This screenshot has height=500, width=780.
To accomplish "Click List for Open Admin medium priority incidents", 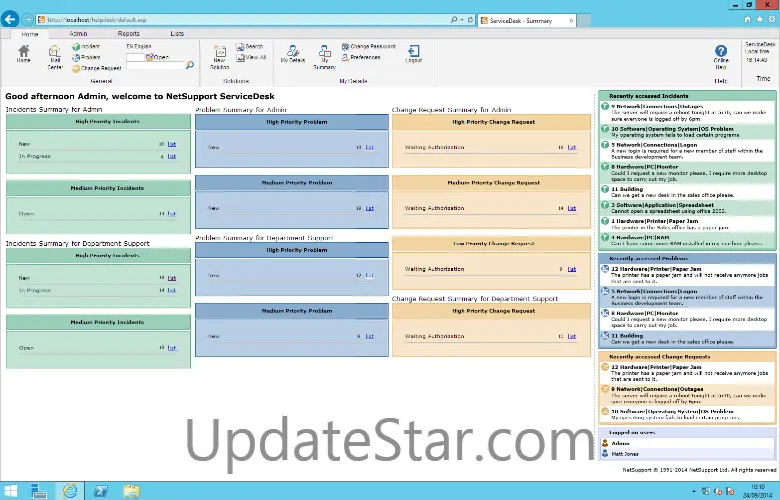I will click(x=172, y=213).
